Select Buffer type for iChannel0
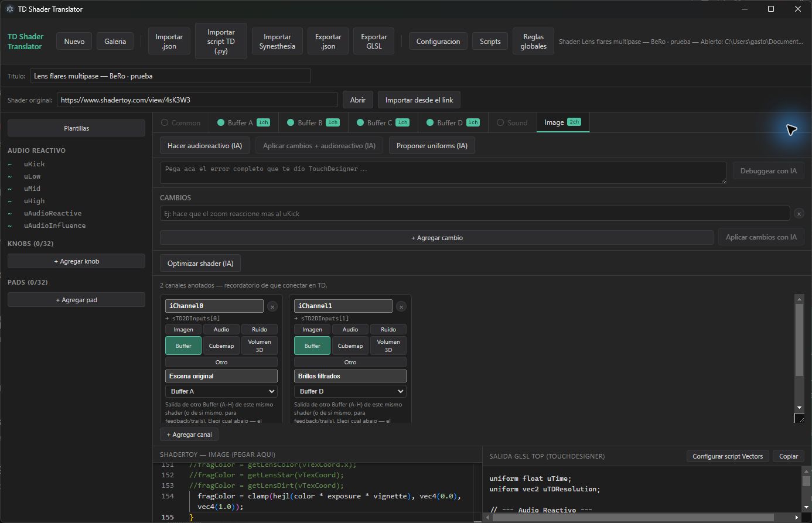 pyautogui.click(x=183, y=346)
